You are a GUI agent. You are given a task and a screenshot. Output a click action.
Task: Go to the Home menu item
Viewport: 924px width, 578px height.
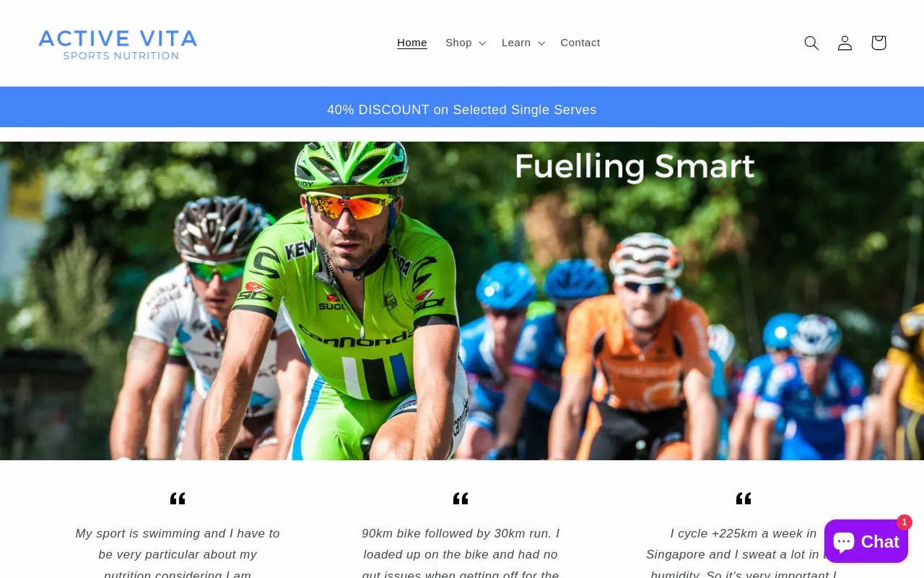click(x=412, y=43)
